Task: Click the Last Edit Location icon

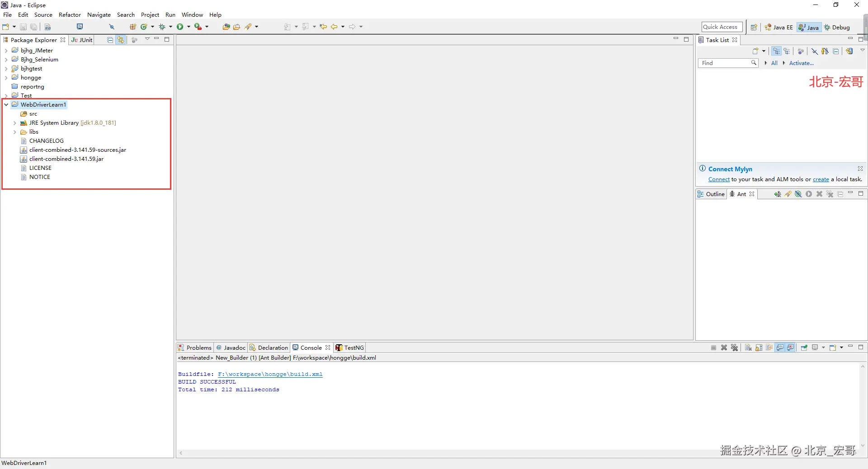Action: (x=323, y=27)
